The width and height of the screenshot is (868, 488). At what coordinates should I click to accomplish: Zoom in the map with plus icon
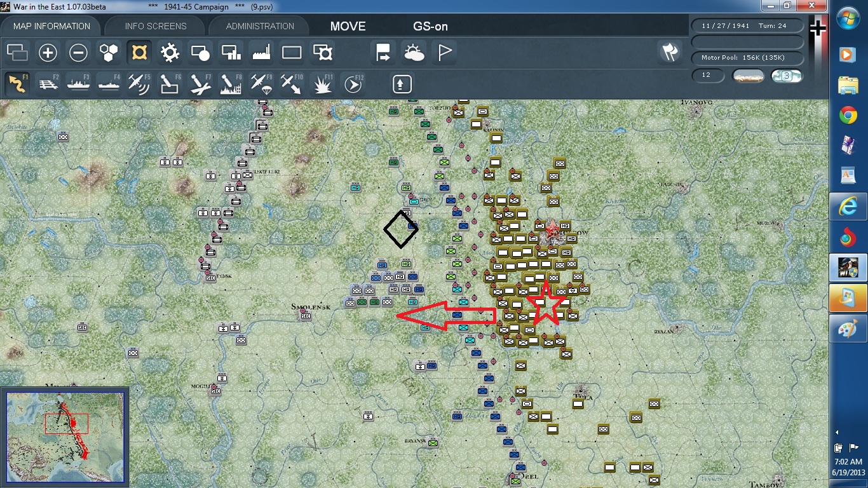point(48,52)
